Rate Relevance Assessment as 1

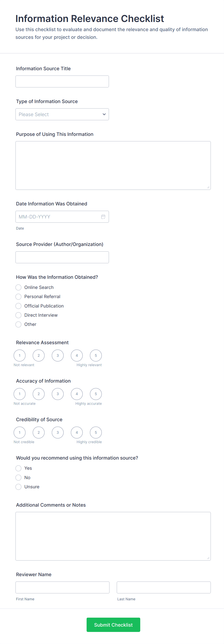click(x=20, y=355)
